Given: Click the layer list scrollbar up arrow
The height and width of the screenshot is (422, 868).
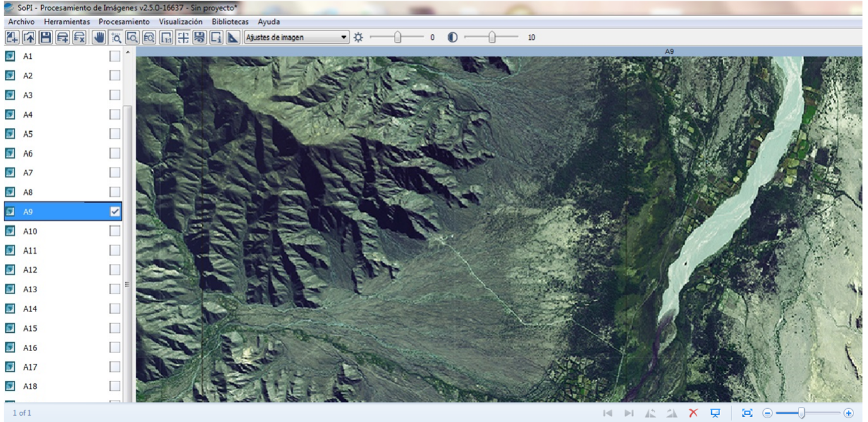Looking at the screenshot, I should [128, 53].
